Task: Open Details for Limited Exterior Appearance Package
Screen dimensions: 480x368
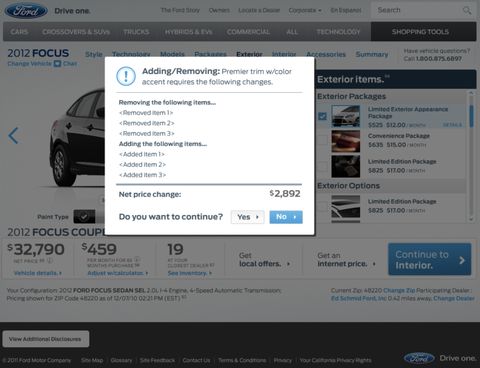Action: pos(452,125)
